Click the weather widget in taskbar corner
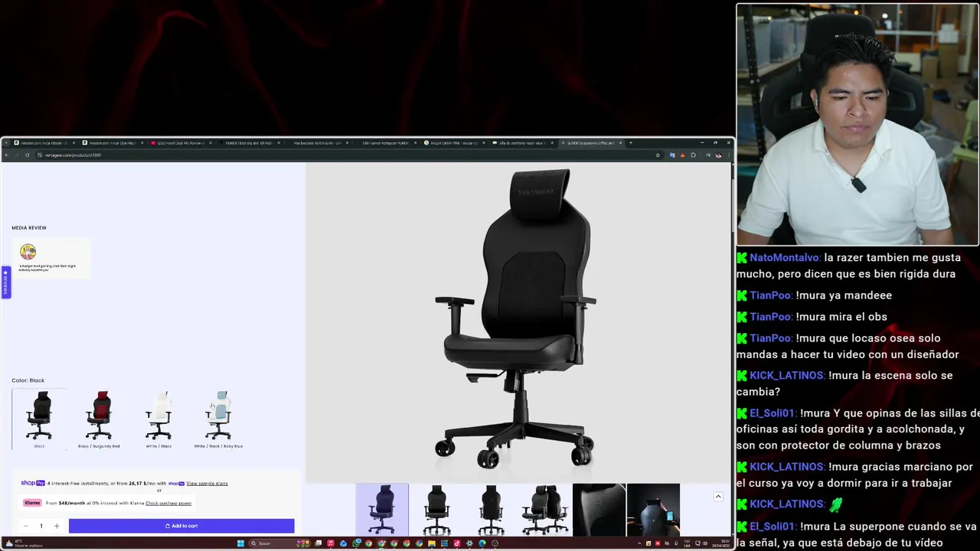Screen dimensions: 980x551 [23, 543]
